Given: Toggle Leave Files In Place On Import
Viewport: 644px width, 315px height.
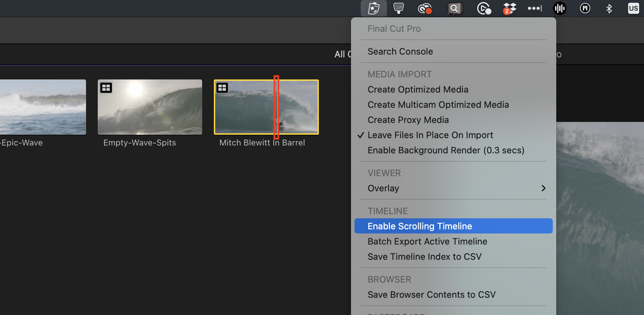Looking at the screenshot, I should (x=454, y=135).
